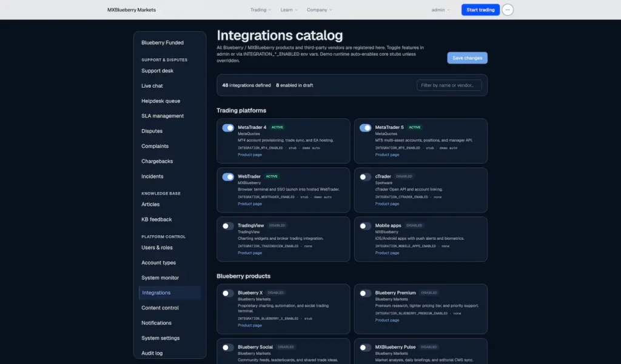This screenshot has width=621, height=364.
Task: Disable the MetaTrader 5 integration toggle
Action: (x=366, y=128)
